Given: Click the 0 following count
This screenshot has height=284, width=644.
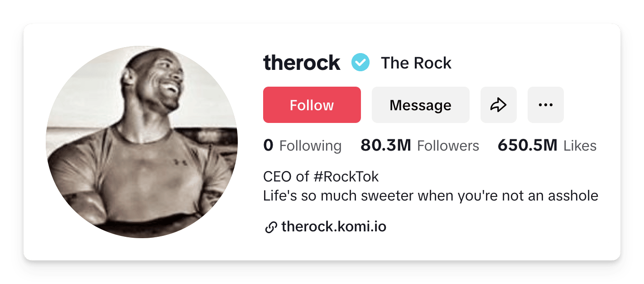Looking at the screenshot, I should tap(268, 146).
